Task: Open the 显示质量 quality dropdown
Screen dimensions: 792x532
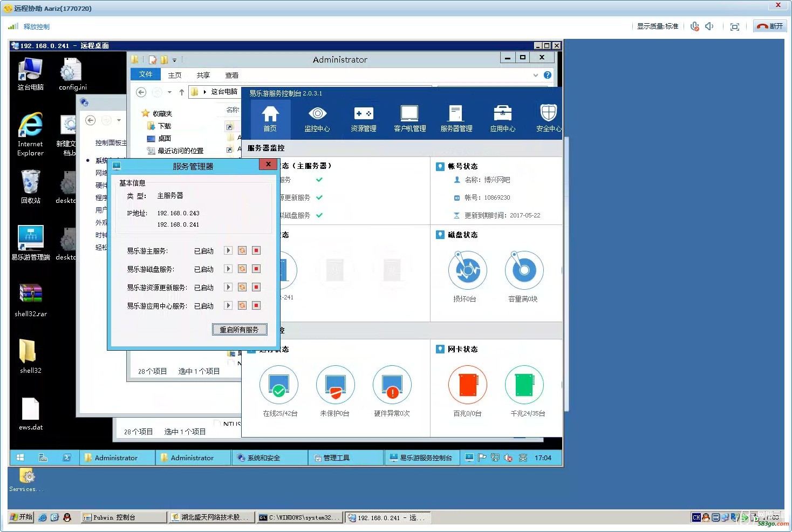Action: click(658, 26)
